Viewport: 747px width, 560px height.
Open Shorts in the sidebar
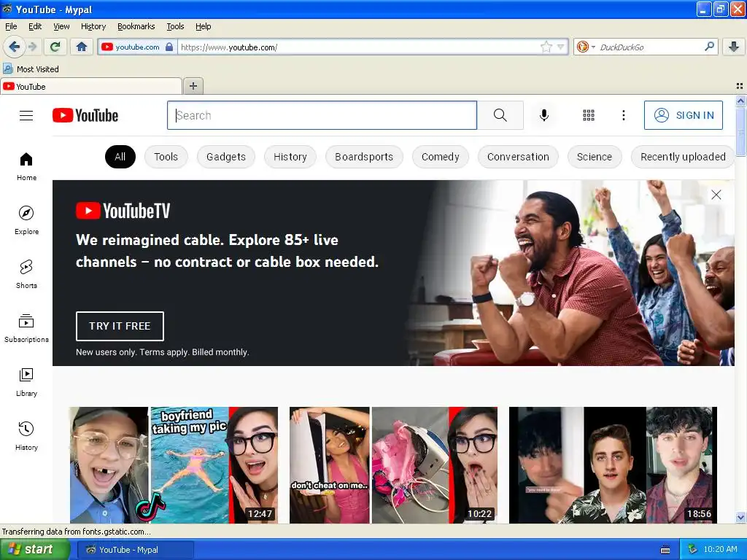(x=26, y=274)
